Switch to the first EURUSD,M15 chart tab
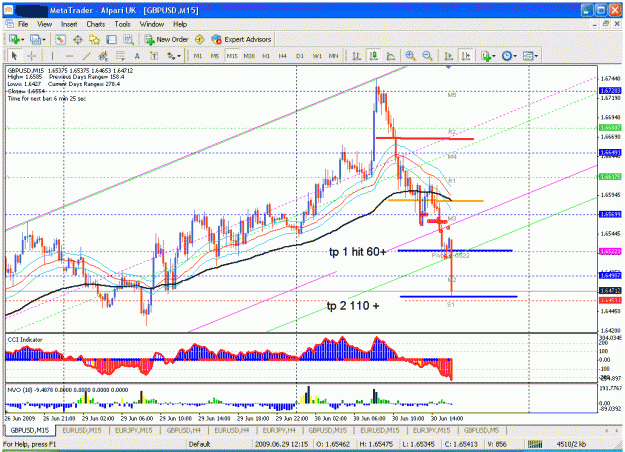 [x=82, y=430]
